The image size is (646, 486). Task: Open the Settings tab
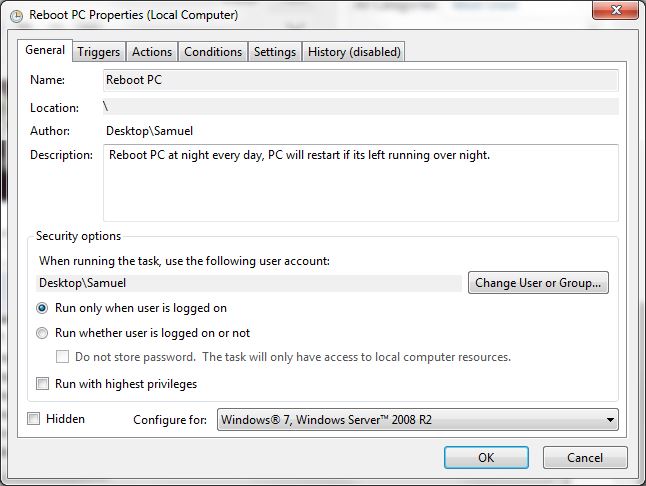pyautogui.click(x=275, y=52)
